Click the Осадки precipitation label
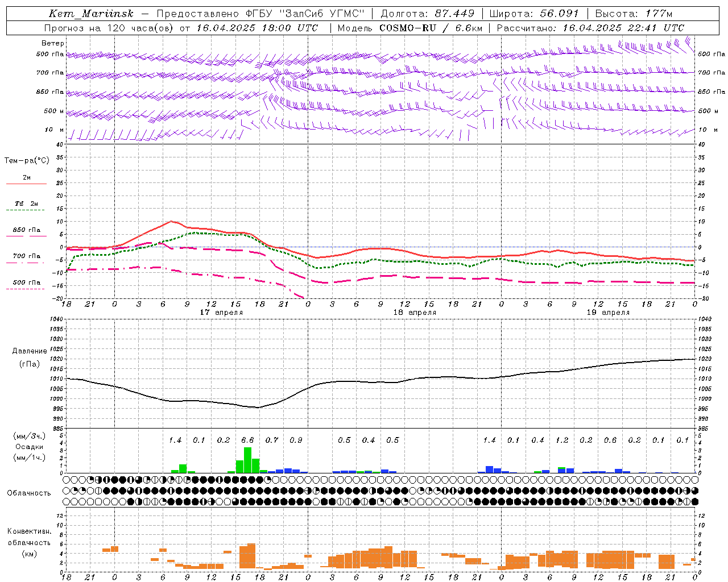Screen dimensions: 728x582 pyautogui.click(x=29, y=447)
